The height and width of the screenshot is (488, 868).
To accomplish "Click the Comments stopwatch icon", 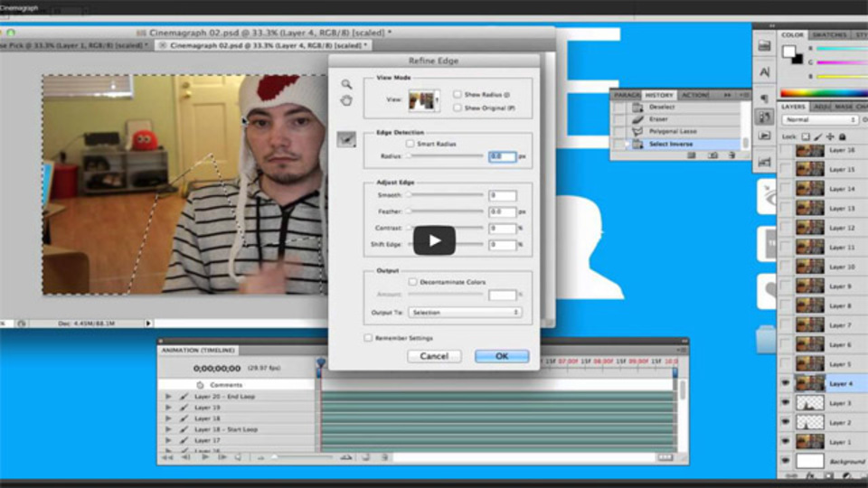I will (200, 385).
